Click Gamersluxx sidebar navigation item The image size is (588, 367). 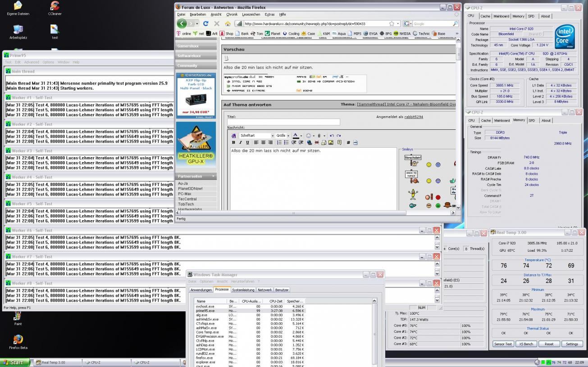[196, 46]
